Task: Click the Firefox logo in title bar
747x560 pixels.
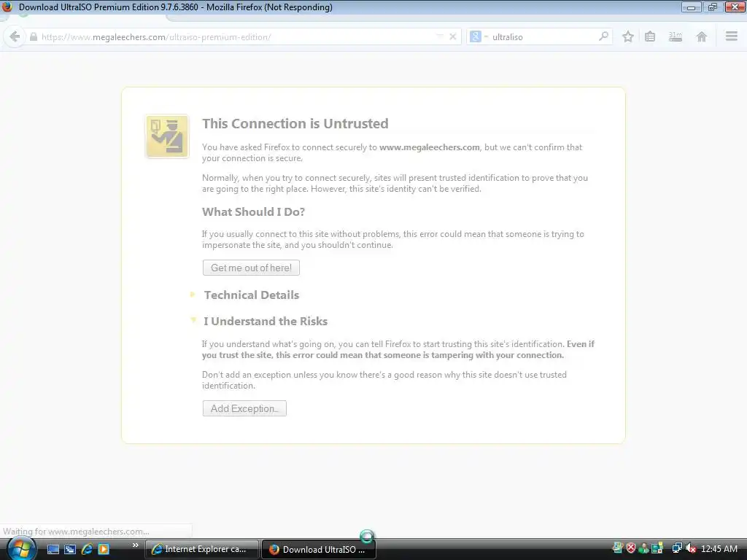Action: pos(7,7)
